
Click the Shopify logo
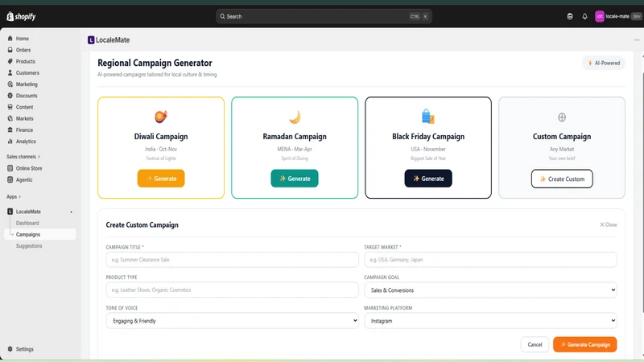pyautogui.click(x=21, y=16)
